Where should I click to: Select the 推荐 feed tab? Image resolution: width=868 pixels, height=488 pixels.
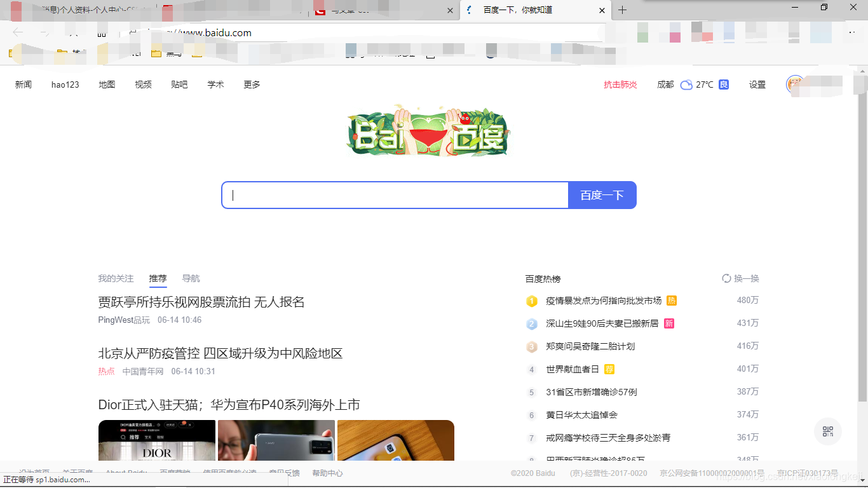[158, 278]
